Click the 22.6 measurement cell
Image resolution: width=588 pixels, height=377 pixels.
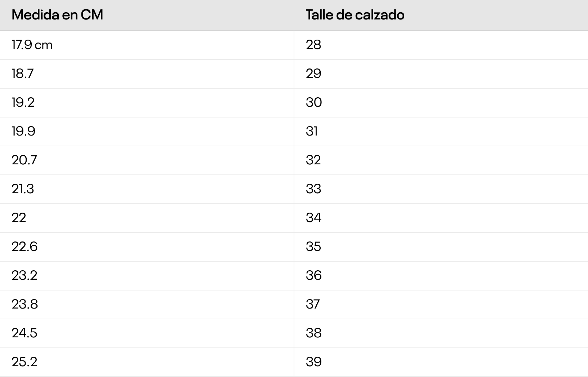[24, 247]
